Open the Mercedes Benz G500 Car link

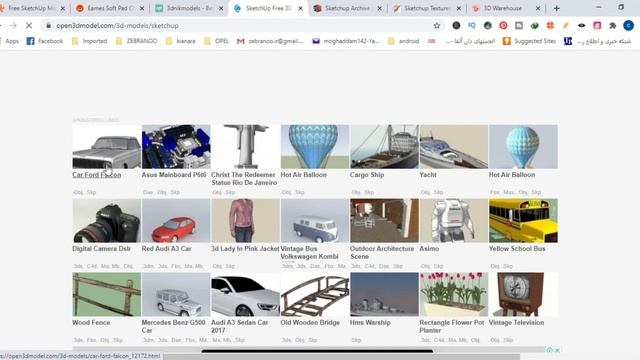point(173,326)
